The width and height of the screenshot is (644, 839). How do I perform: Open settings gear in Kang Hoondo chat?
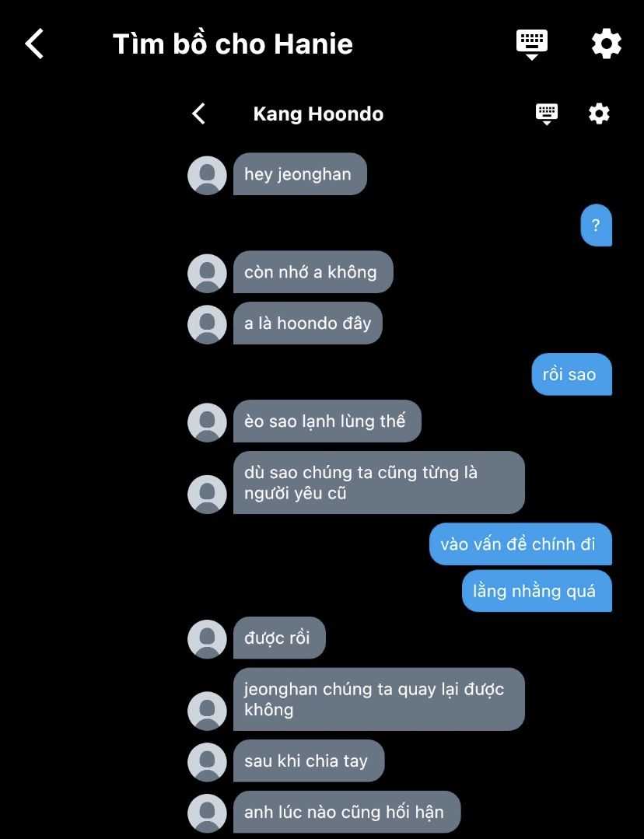[599, 114]
